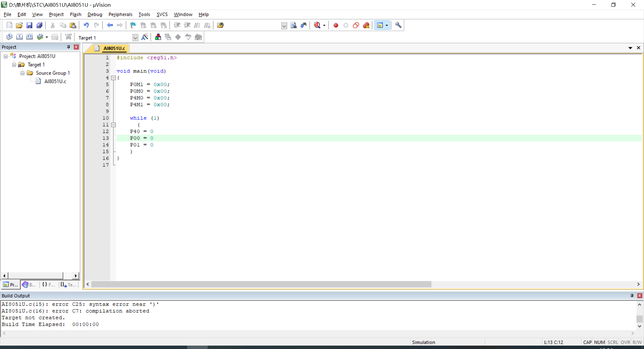The image size is (644, 349).
Task: Pin the Project panel
Action: coord(68,47)
